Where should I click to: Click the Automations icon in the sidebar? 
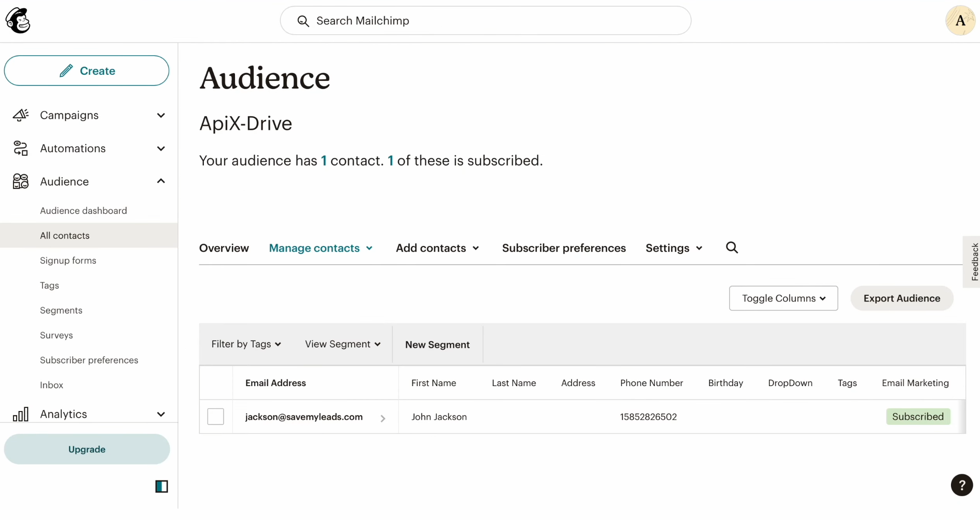click(20, 148)
